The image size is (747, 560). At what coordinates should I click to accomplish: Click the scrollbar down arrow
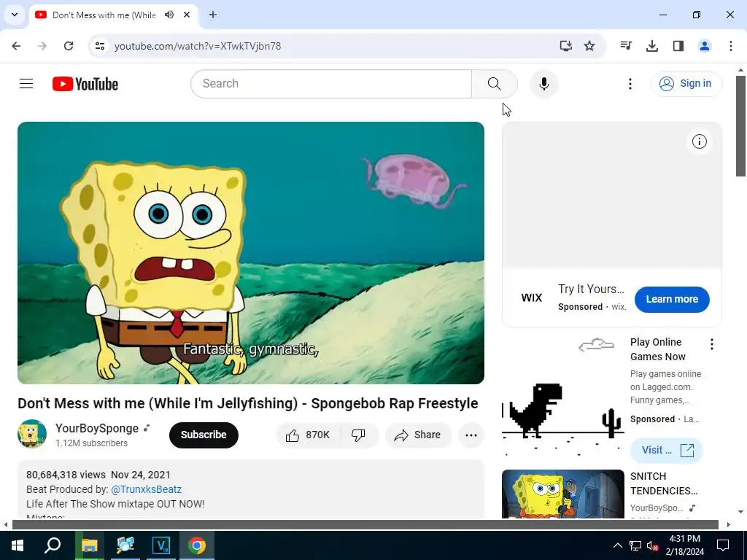pyautogui.click(x=740, y=512)
